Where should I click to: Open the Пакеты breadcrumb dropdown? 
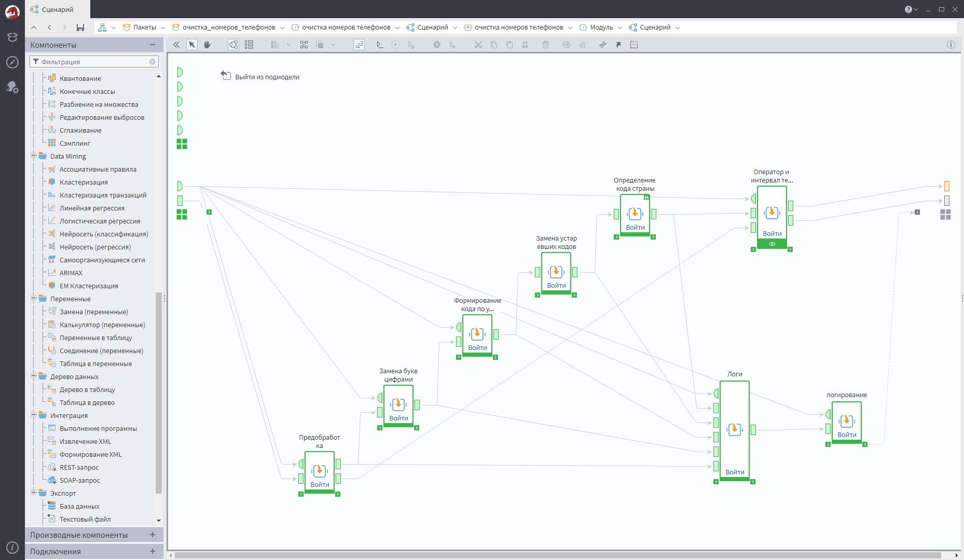tap(162, 27)
